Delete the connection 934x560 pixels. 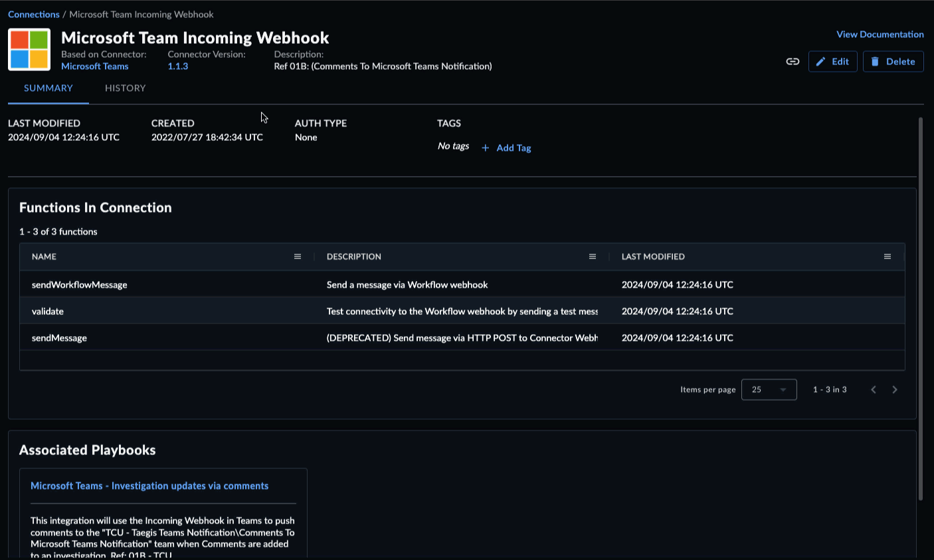click(x=893, y=61)
